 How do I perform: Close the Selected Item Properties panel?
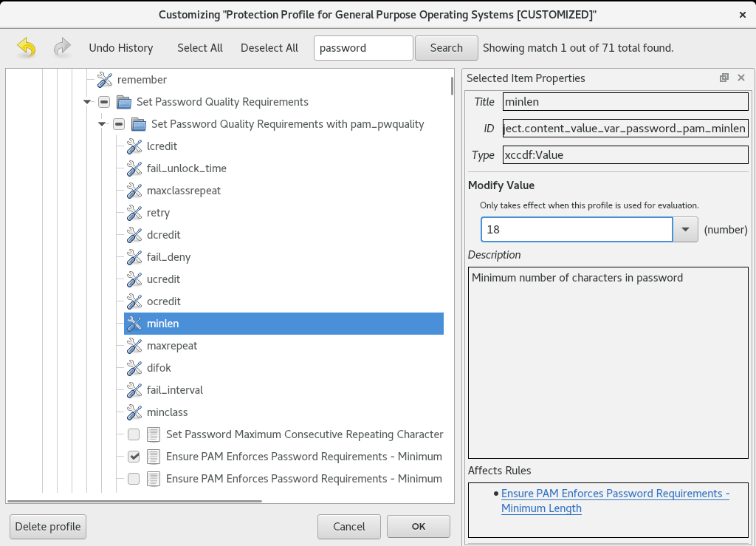(x=740, y=78)
